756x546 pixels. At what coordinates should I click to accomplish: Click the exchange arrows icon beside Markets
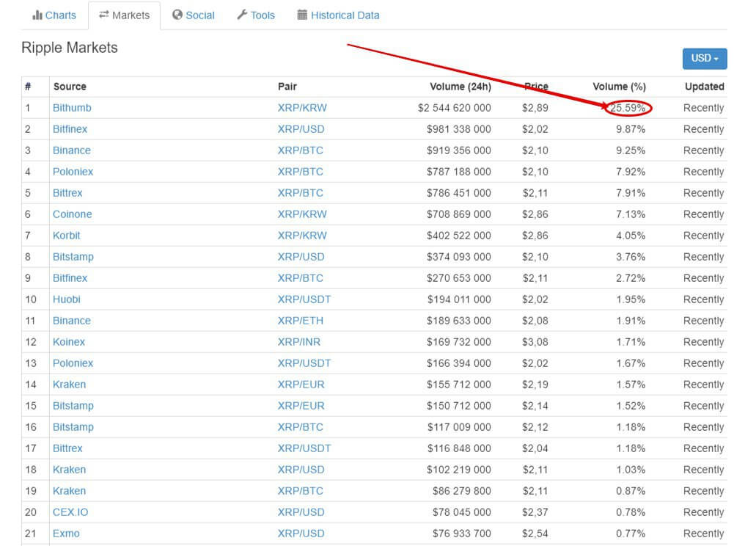(x=103, y=15)
